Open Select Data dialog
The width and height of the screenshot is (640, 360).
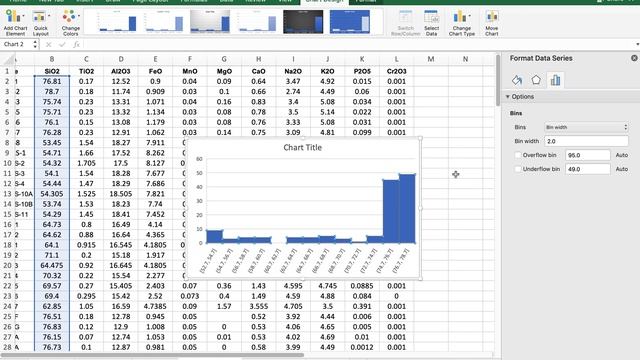tap(431, 23)
